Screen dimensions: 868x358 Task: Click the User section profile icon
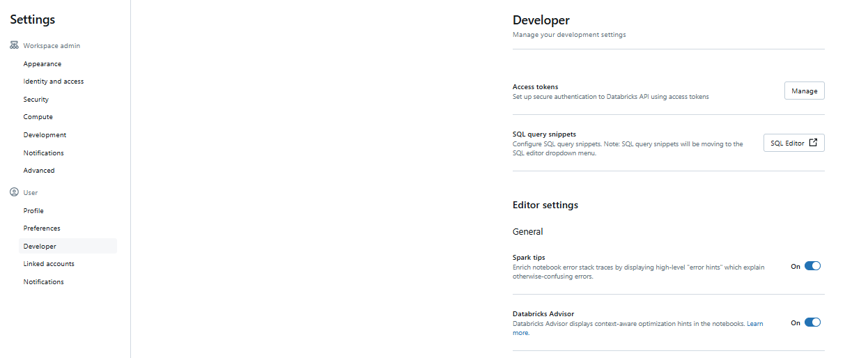(x=14, y=192)
